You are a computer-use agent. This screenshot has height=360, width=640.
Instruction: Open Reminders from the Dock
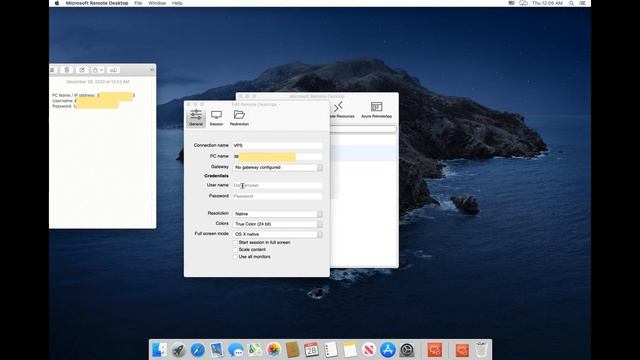coord(331,350)
